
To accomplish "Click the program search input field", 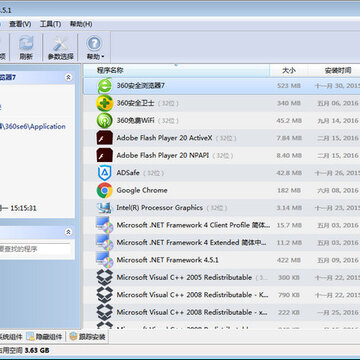I will [x=35, y=249].
